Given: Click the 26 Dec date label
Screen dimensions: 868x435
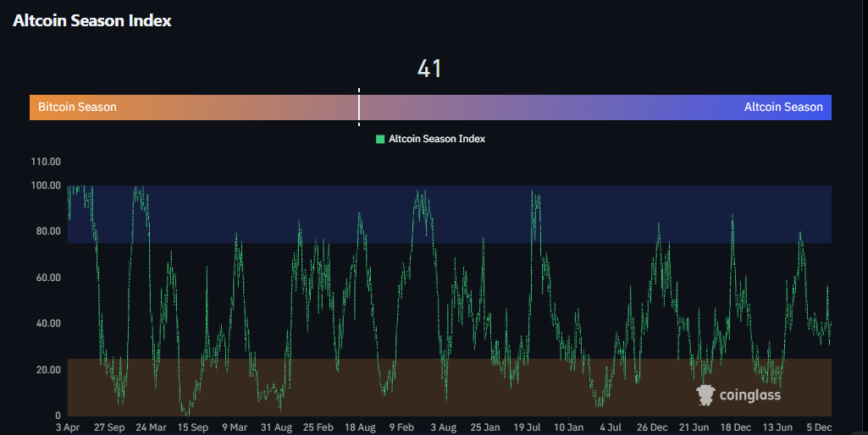Looking at the screenshot, I should tap(652, 427).
